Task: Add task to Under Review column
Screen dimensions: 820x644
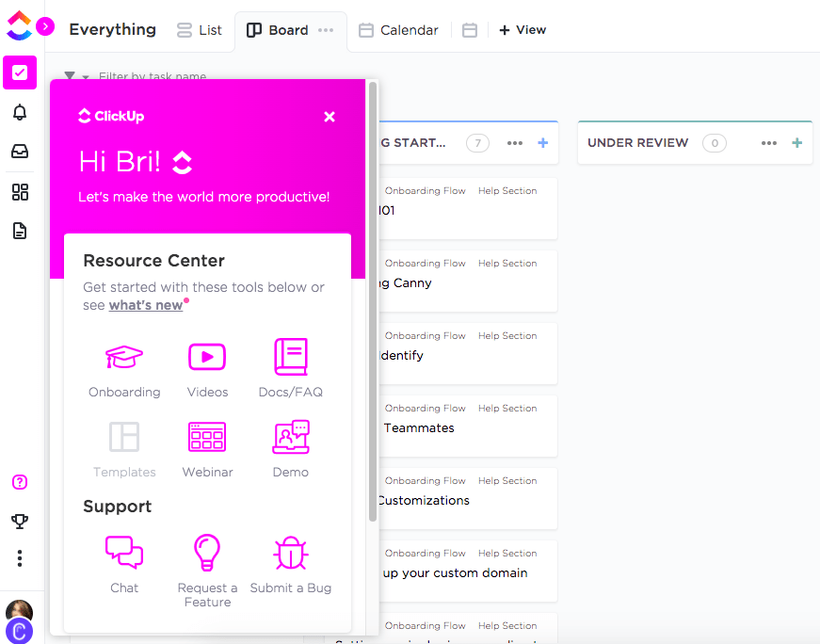Action: 797,143
